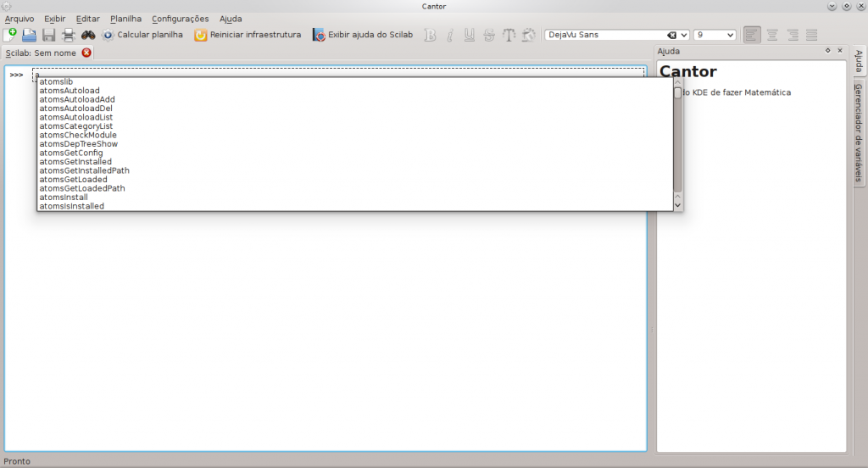Toggle bold text formatting

430,35
